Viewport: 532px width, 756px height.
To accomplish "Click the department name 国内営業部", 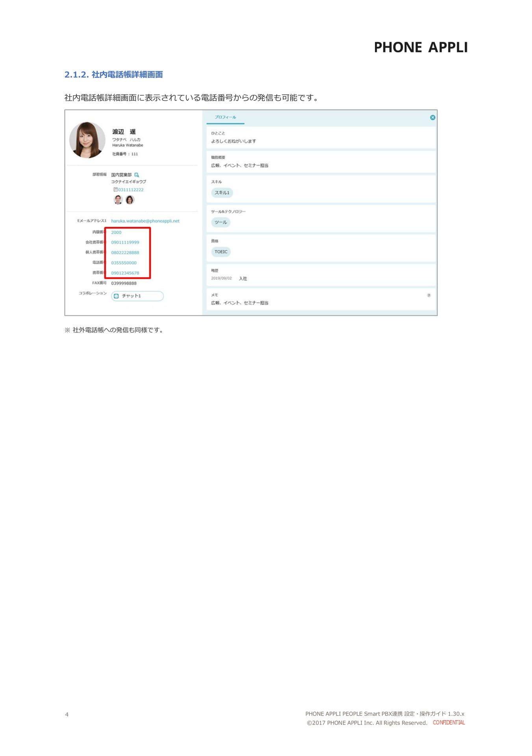I will click(x=121, y=175).
